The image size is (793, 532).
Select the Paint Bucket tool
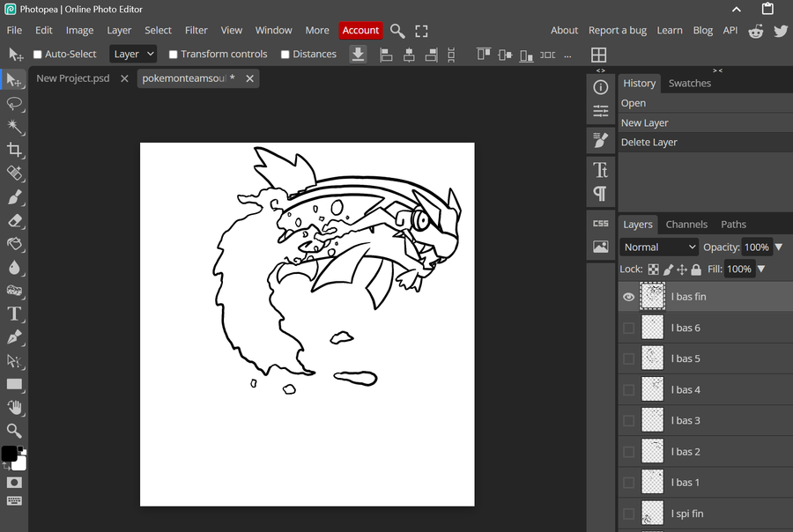(14, 244)
